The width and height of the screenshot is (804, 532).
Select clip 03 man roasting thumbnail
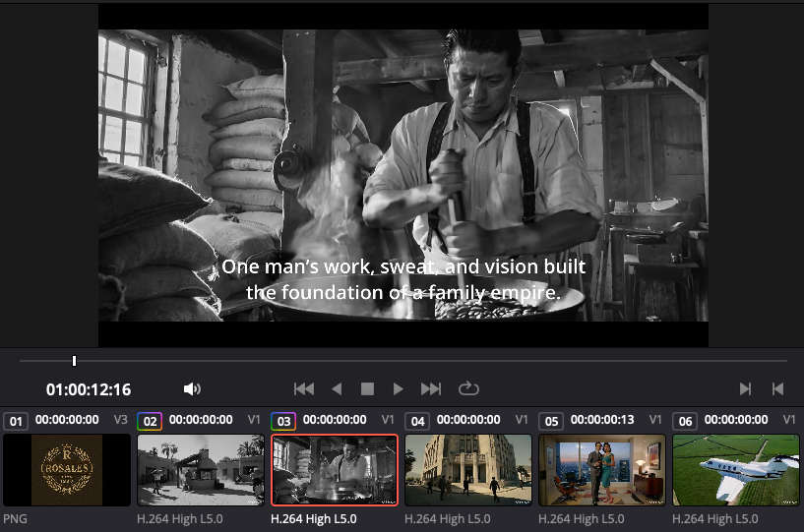click(x=335, y=469)
